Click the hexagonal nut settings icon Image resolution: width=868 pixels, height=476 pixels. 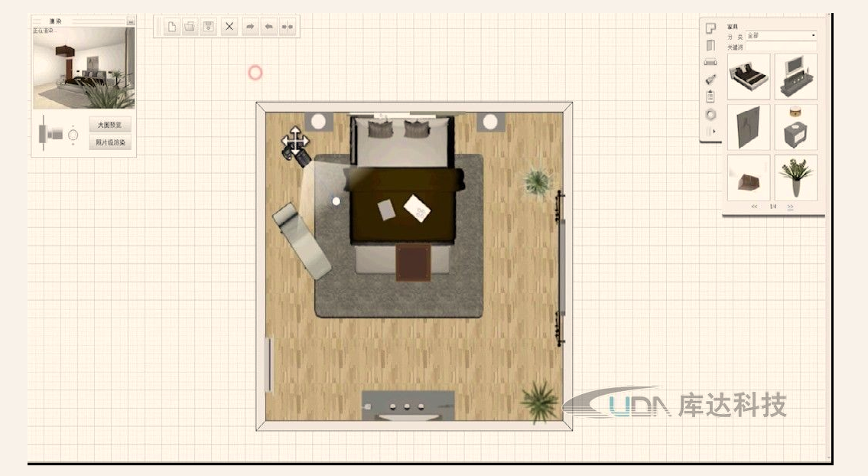[710, 115]
